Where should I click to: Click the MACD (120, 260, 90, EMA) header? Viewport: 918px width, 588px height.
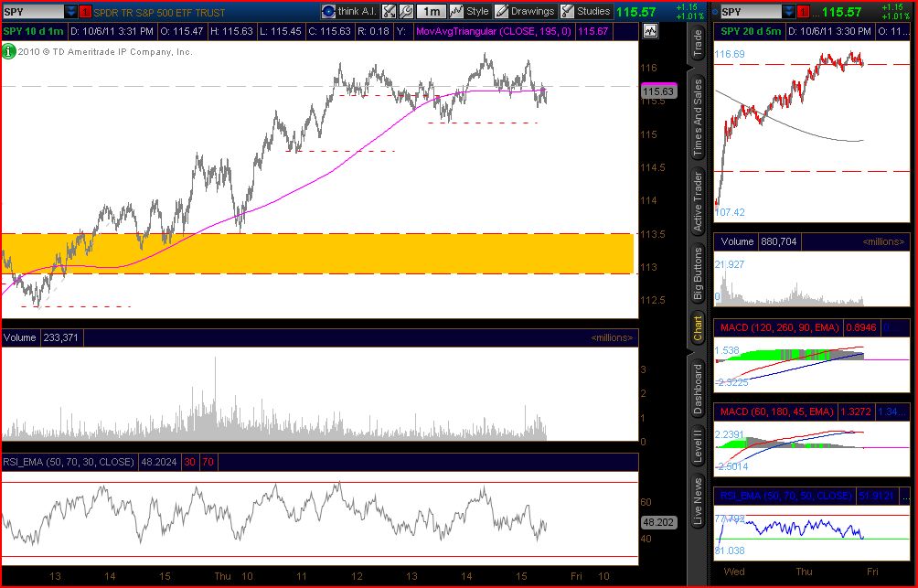click(x=779, y=328)
